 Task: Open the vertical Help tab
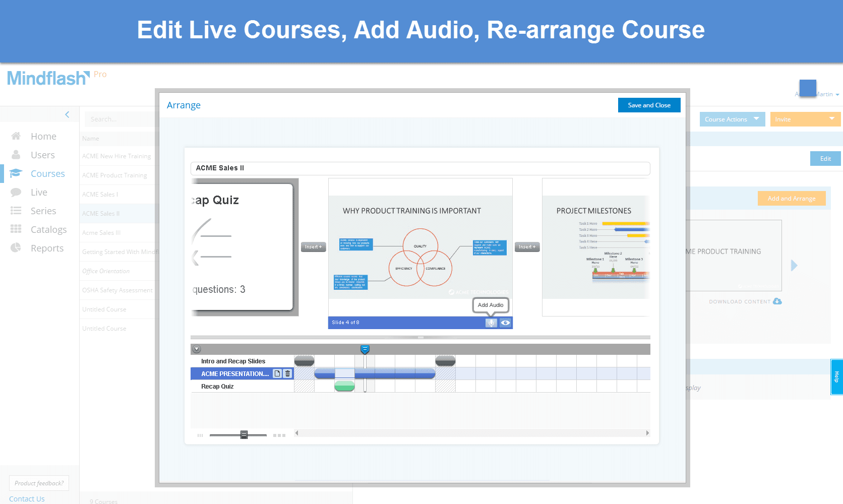(836, 376)
